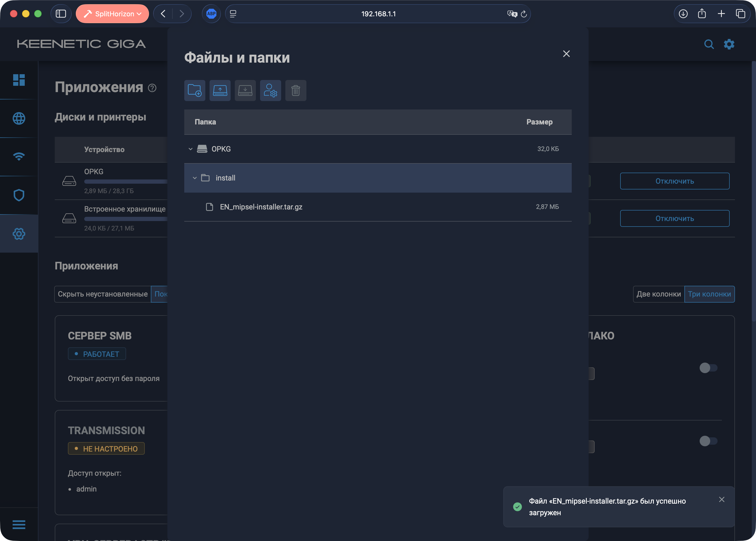Click the address bar showing 192.168.1.1
The height and width of the screenshot is (541, 756).
click(x=379, y=14)
